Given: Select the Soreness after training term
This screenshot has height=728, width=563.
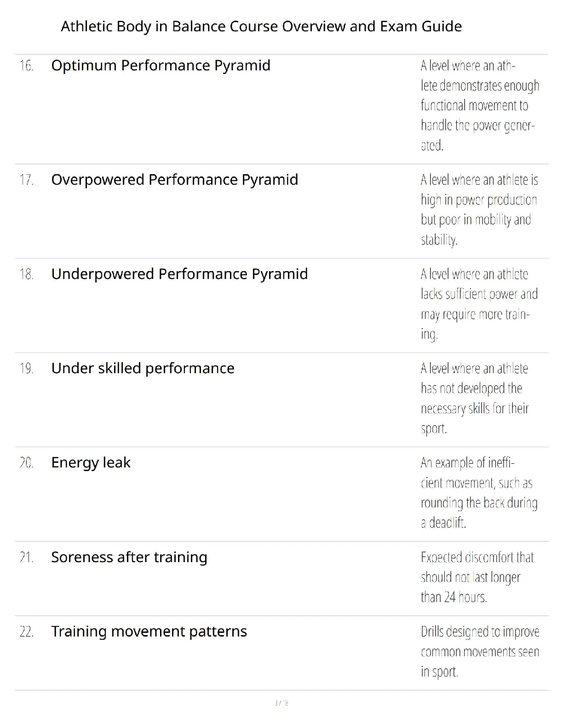Looking at the screenshot, I should pos(129,557).
